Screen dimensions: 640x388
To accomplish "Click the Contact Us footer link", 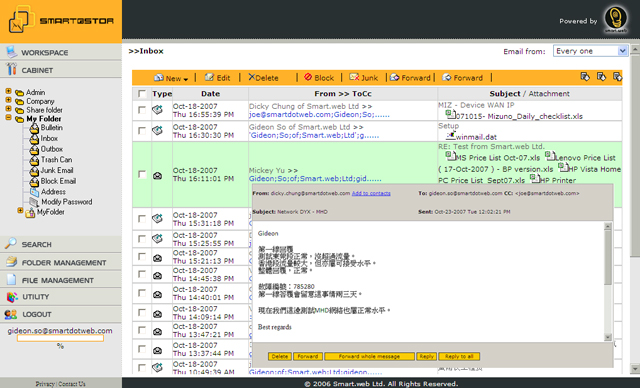I will [72, 384].
